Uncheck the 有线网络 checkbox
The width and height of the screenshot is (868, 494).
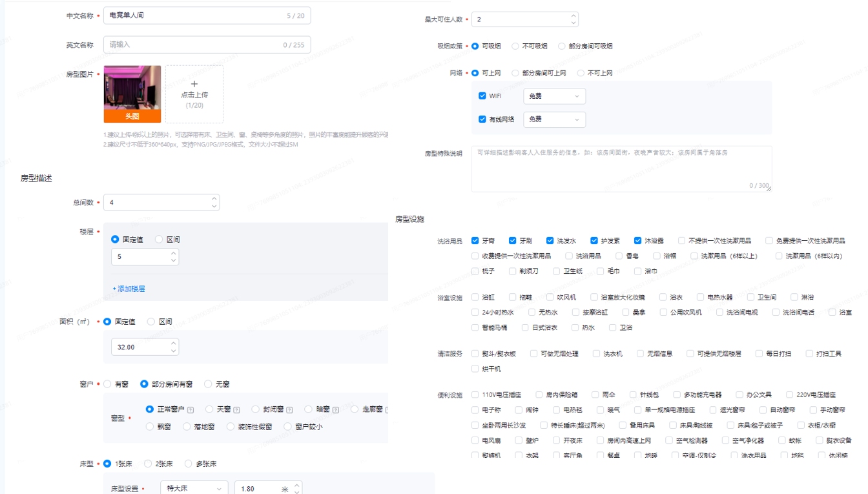pyautogui.click(x=482, y=119)
